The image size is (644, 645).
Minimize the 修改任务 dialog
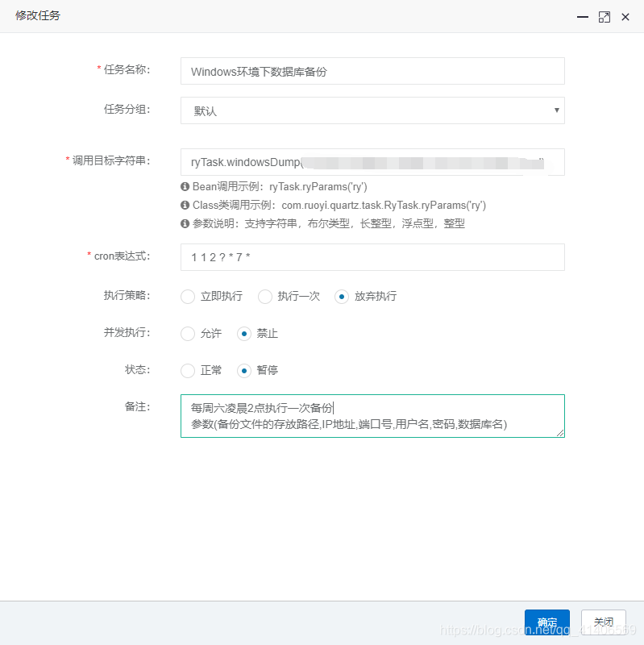582,17
